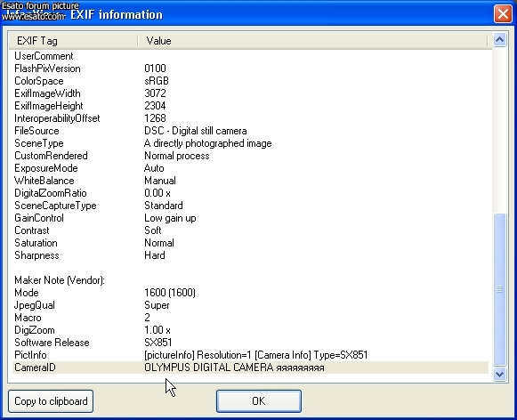517x420 pixels.
Task: Click the scrollbar down arrow
Action: (499, 375)
